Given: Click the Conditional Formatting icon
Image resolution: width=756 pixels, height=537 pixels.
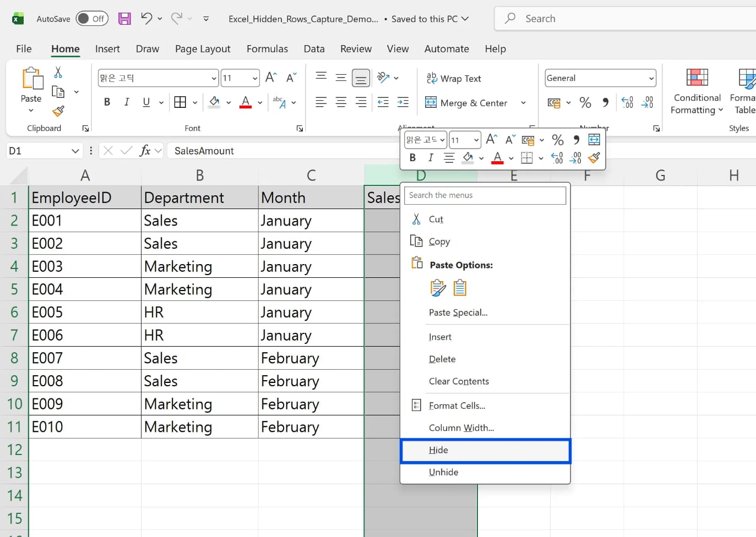Looking at the screenshot, I should tap(697, 78).
